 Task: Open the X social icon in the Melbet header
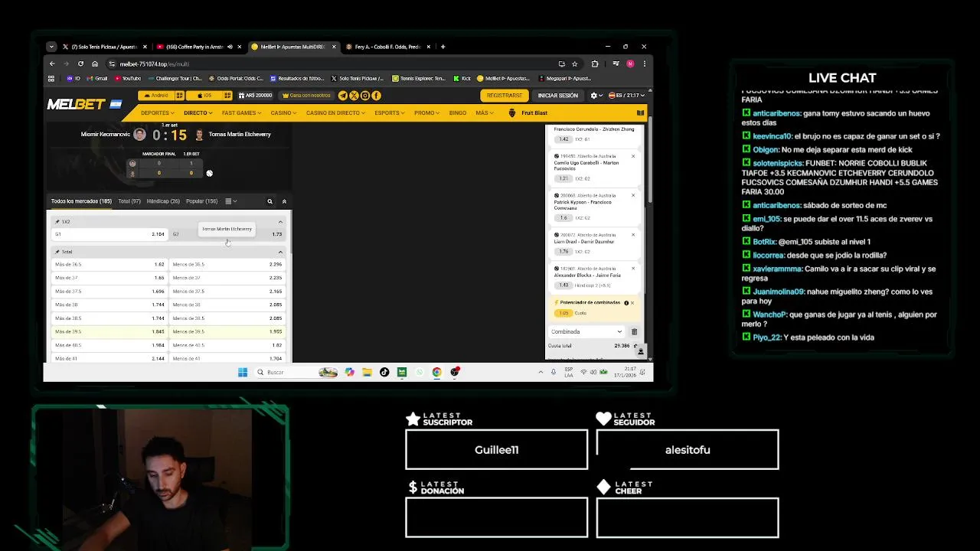coord(354,96)
